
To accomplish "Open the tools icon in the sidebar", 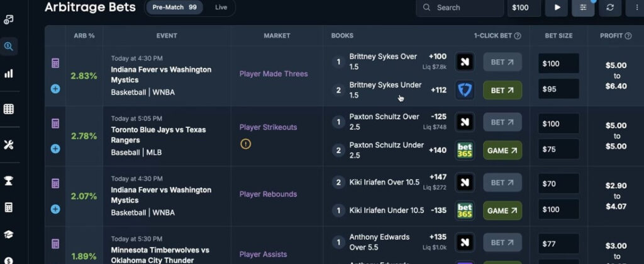I will 9,145.
